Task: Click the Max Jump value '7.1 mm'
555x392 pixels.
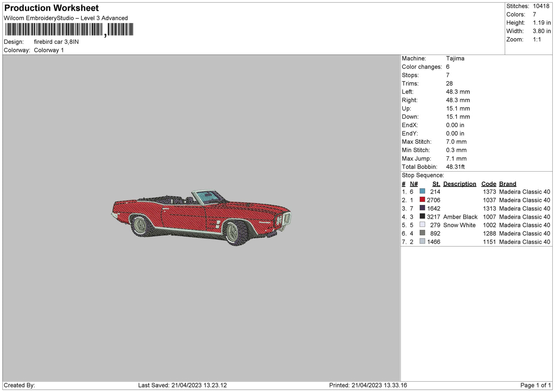Action: tap(456, 159)
